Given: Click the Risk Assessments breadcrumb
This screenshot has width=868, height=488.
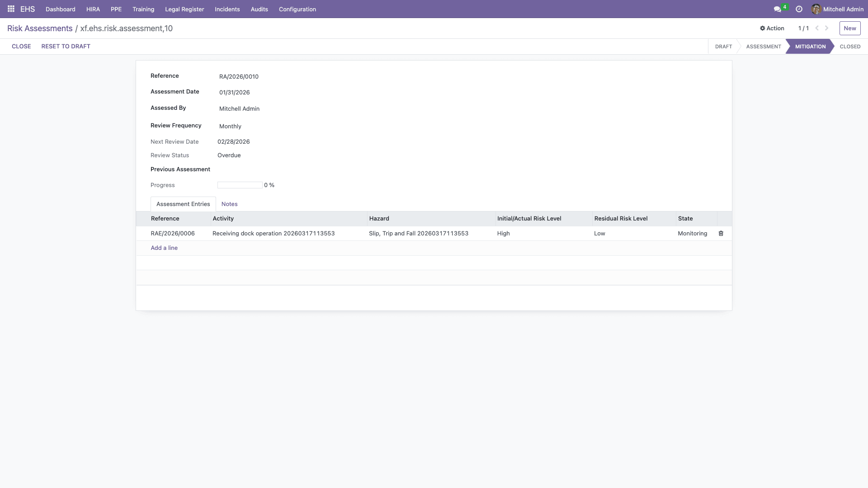Looking at the screenshot, I should tap(40, 28).
